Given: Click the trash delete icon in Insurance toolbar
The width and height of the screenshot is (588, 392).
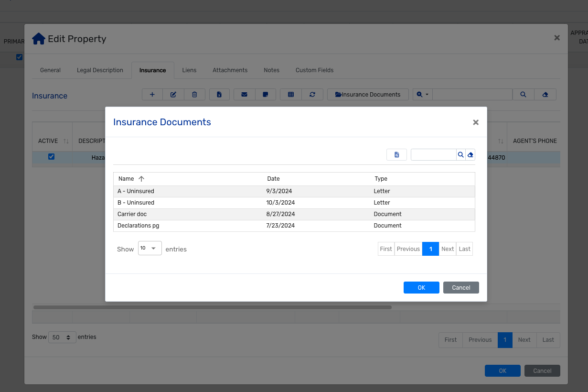Looking at the screenshot, I should point(194,95).
